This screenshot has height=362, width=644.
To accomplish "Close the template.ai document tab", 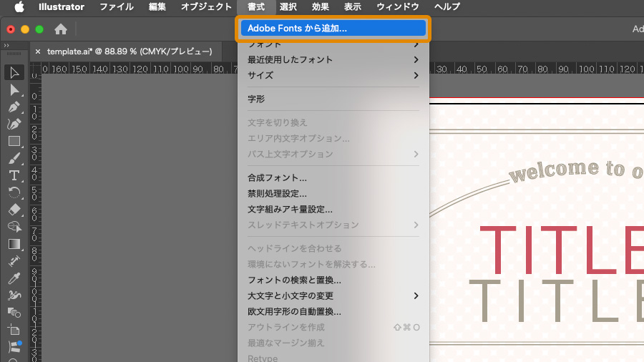I will click(x=38, y=52).
